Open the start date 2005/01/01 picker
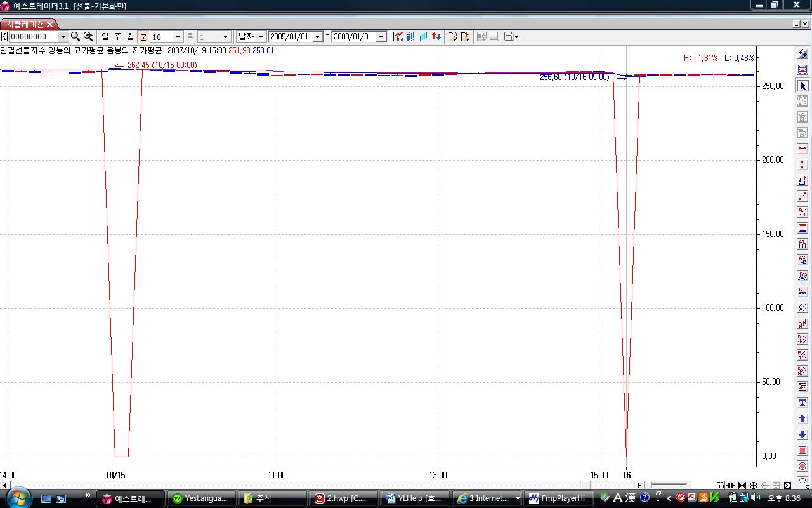 318,37
